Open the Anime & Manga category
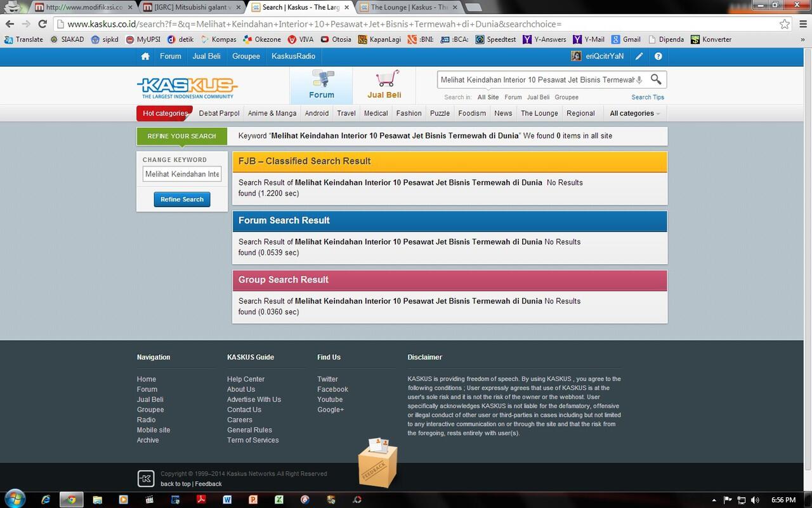 coord(272,113)
